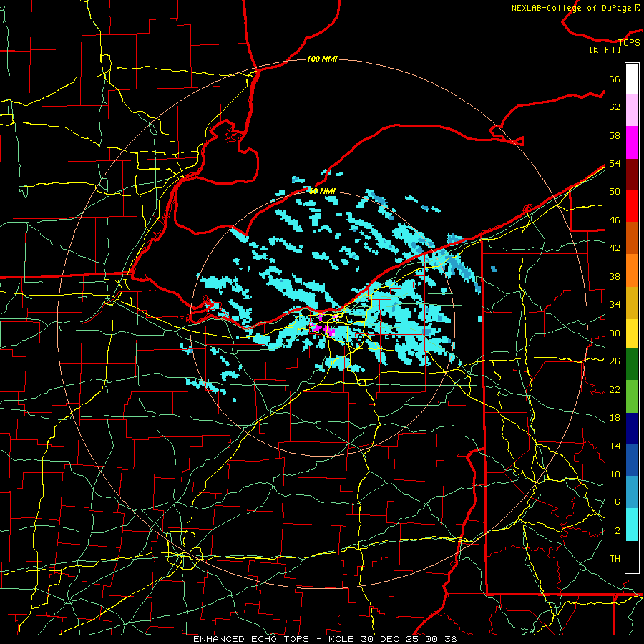The width and height of the screenshot is (644, 644).
Task: Click the 62 legend value label
Action: pos(615,107)
